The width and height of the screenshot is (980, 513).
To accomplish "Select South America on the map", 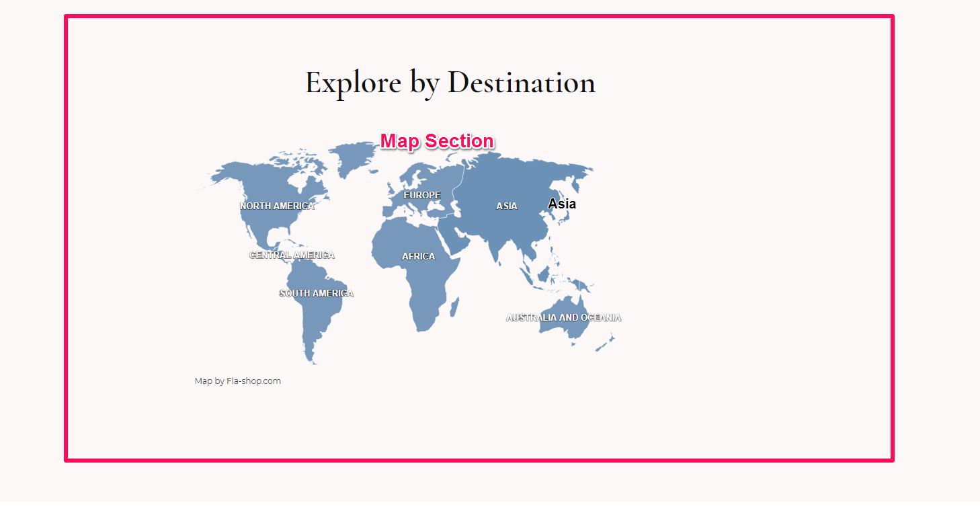I will pos(316,293).
